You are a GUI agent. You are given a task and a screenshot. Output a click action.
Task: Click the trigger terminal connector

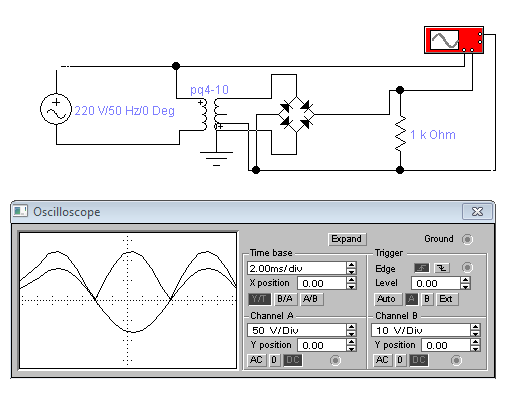(467, 267)
